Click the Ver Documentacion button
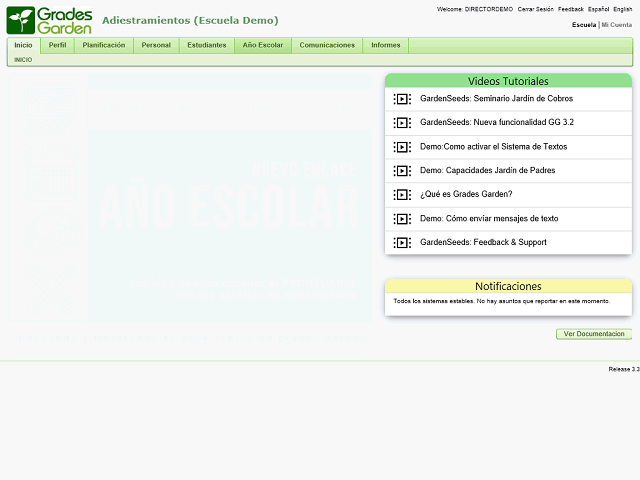 click(x=594, y=334)
